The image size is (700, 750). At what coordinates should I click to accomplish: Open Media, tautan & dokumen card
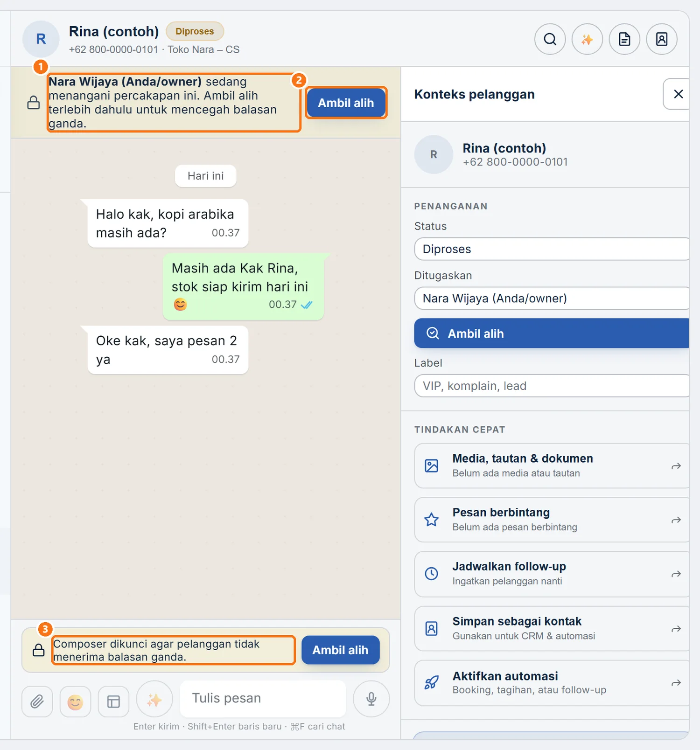552,465
